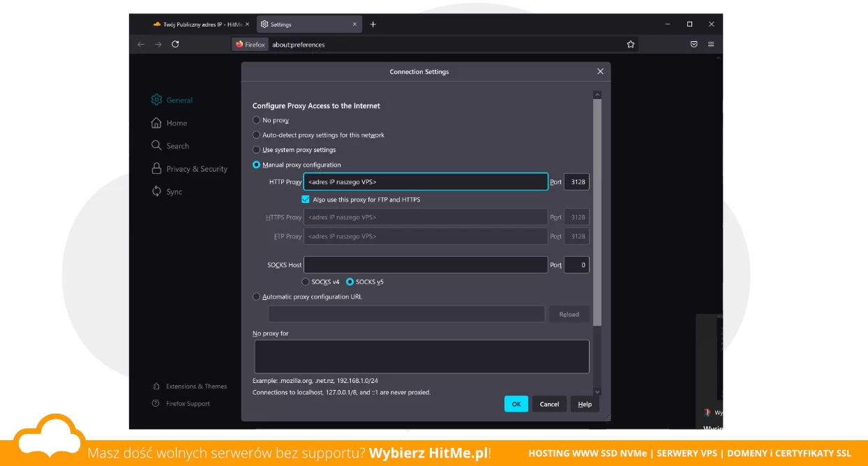
Task: Select No proxy option
Action: point(256,120)
